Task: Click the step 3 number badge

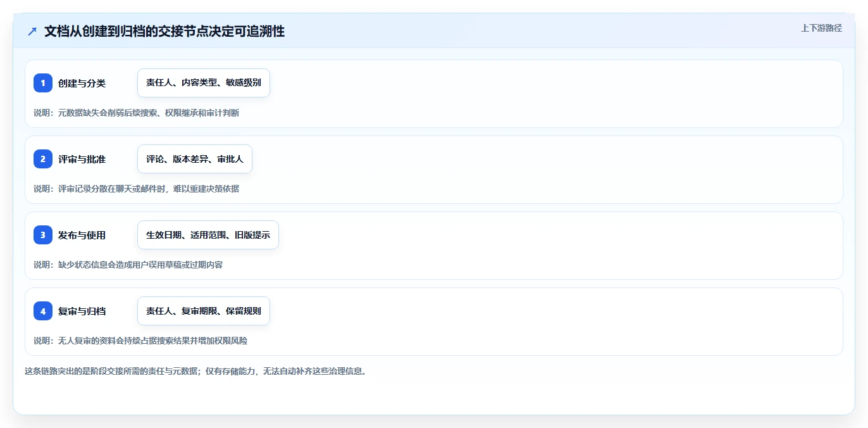Action: [x=43, y=235]
